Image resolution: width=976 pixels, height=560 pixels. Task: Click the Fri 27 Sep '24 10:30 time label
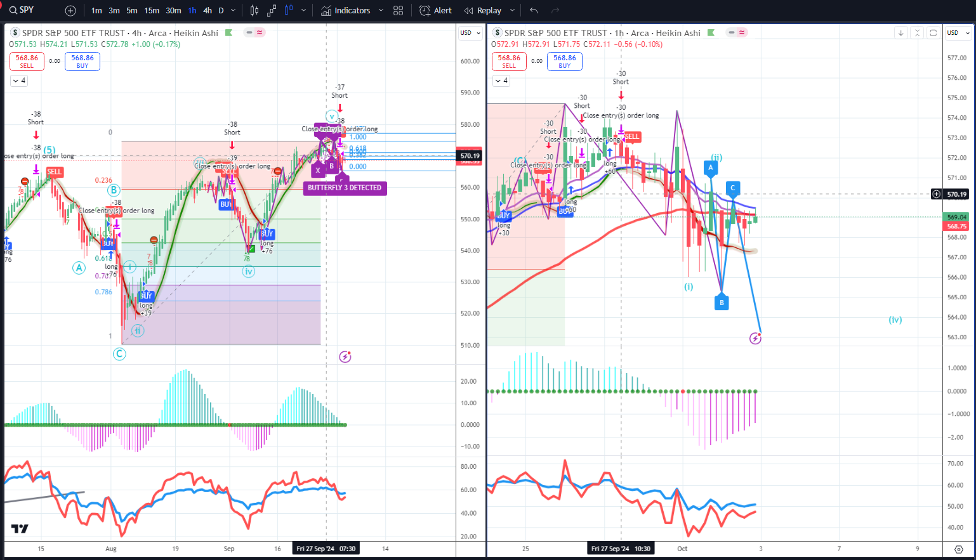click(x=621, y=549)
